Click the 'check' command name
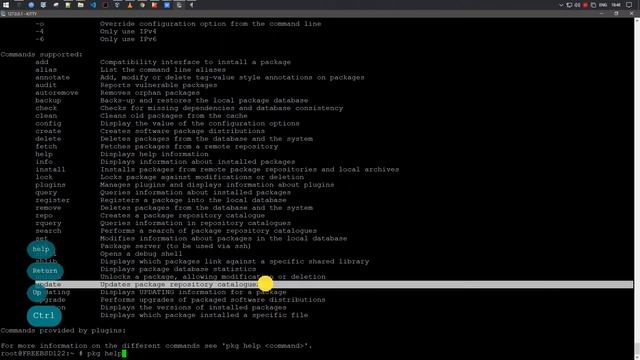Image resolution: width=640 pixels, height=360 pixels. tap(46, 108)
